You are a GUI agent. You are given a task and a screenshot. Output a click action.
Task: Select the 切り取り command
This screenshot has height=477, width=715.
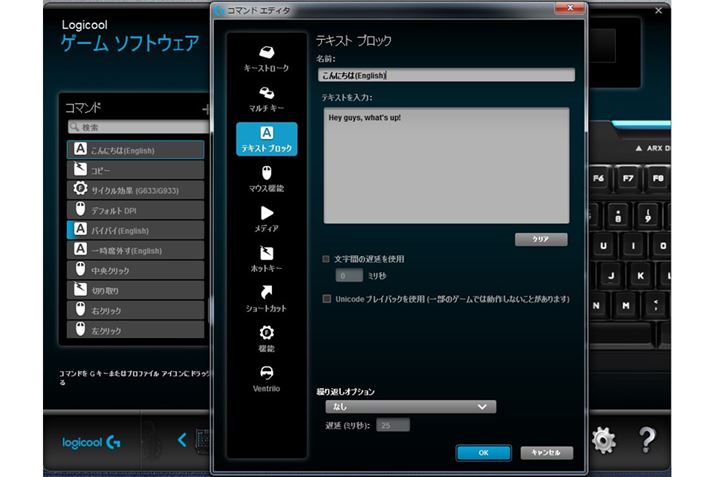pyautogui.click(x=135, y=290)
